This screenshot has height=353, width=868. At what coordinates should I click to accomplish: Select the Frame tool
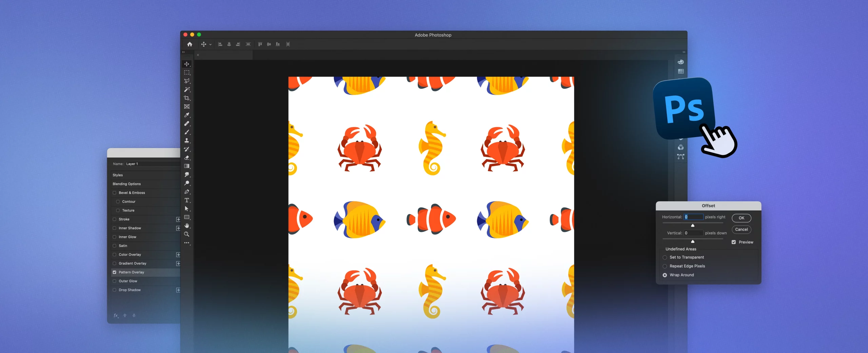(x=186, y=107)
